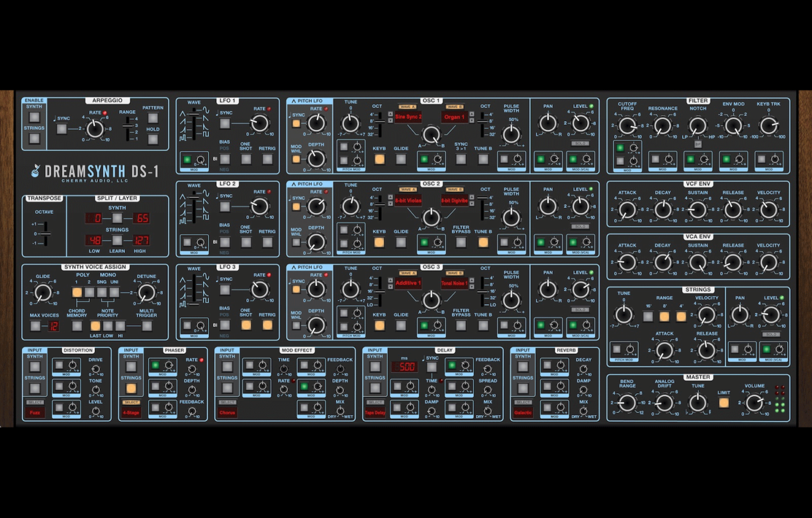Open 8-bit Violas wave selector
The height and width of the screenshot is (518, 812).
pyautogui.click(x=408, y=200)
